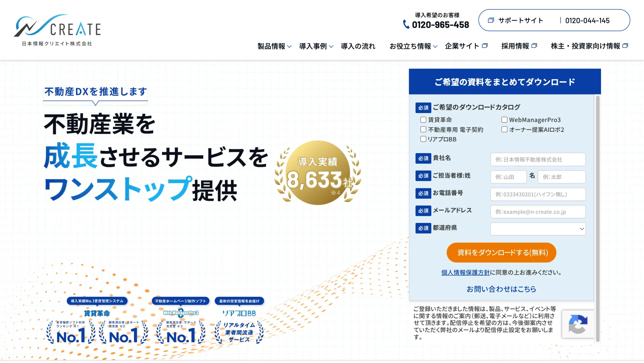Click the phone icon beside 0120-965-458
Viewport: 644px width, 363px height.
click(x=406, y=24)
